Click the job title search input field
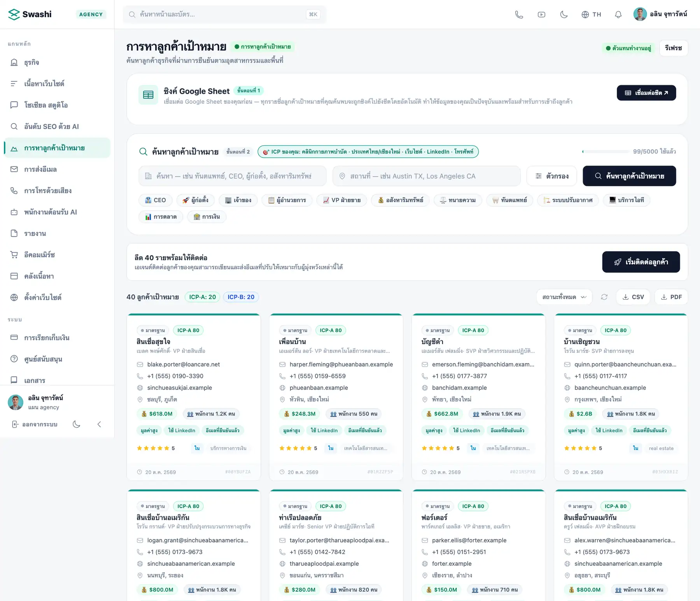Screen dimensions: 700x601 tap(233, 176)
